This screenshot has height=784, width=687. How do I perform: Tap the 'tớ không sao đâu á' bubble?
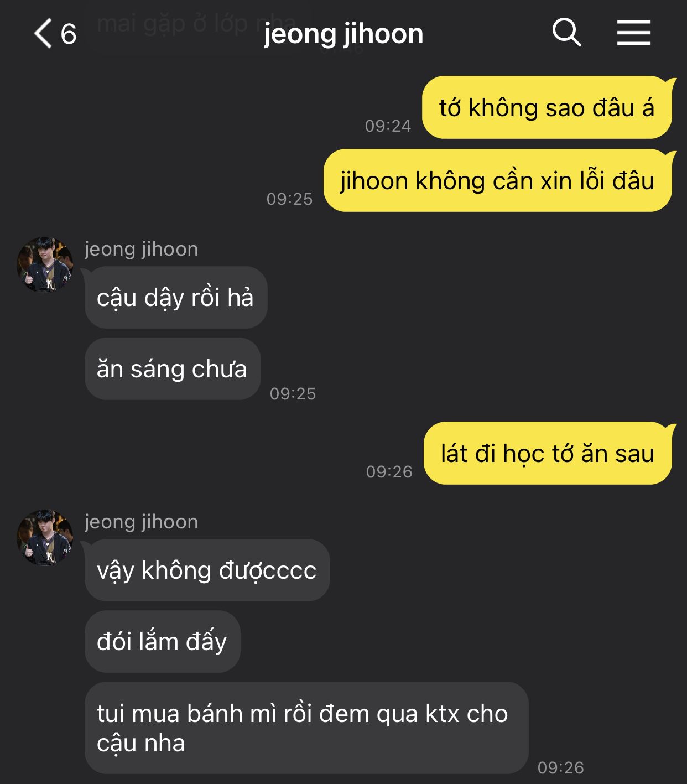pyautogui.click(x=547, y=107)
